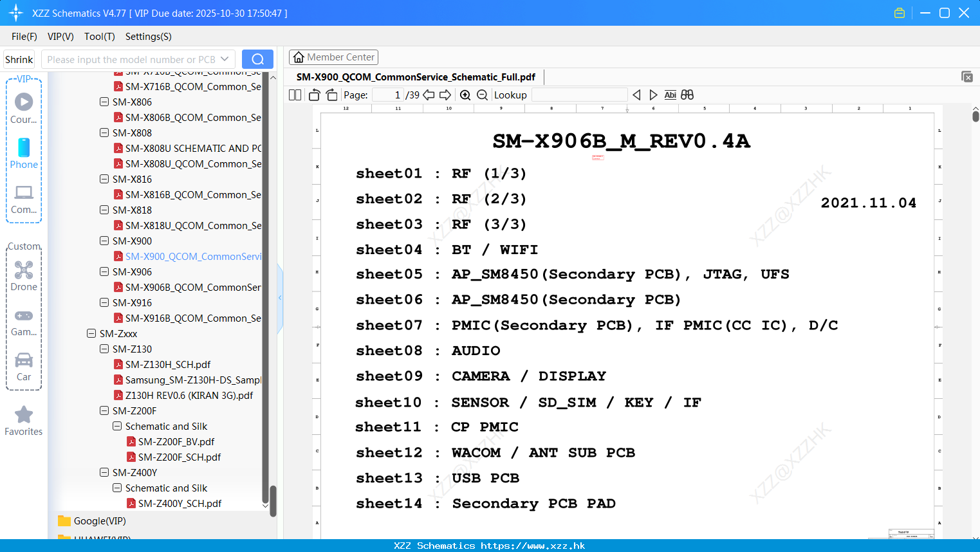This screenshot has height=552, width=980.
Task: Open SM-Z400Y_SCH.pdf
Action: pyautogui.click(x=180, y=503)
